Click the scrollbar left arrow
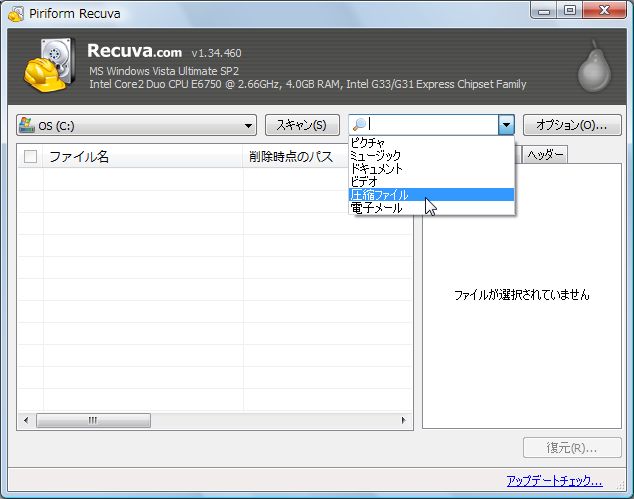This screenshot has height=499, width=634. coord(26,420)
